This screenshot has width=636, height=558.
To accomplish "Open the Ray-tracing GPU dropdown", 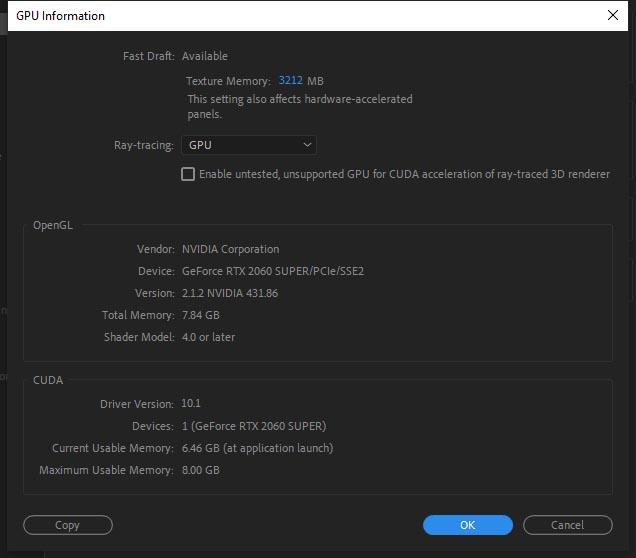I will point(249,145).
